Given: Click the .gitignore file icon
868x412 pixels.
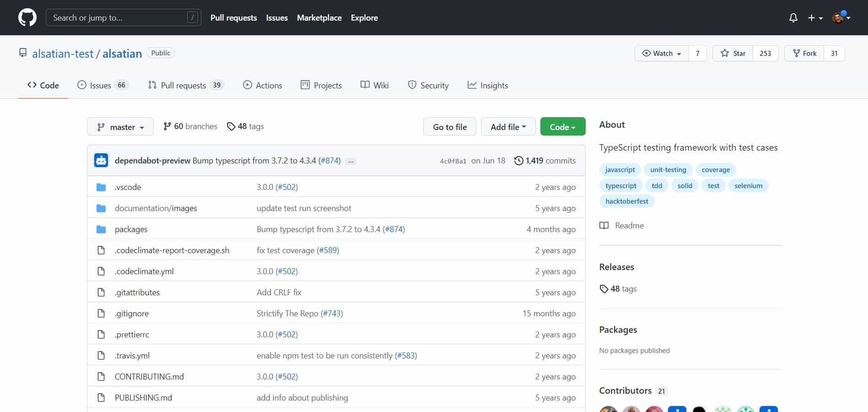Looking at the screenshot, I should pyautogui.click(x=101, y=314).
